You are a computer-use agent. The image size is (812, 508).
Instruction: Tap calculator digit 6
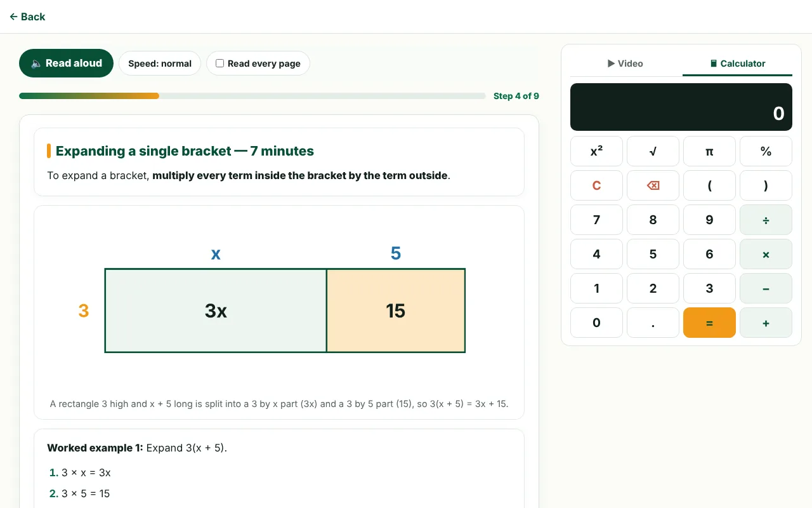coord(709,254)
